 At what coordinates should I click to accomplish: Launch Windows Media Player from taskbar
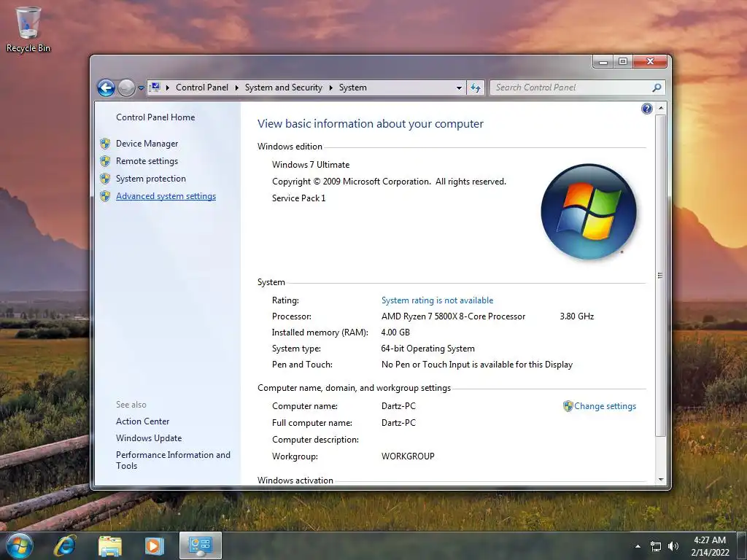[x=154, y=545]
